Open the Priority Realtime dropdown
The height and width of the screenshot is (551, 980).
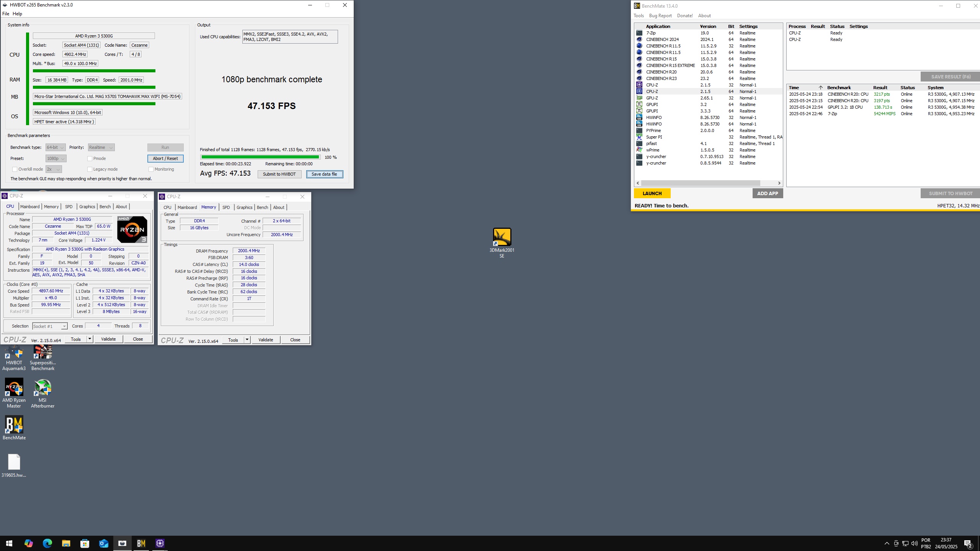[x=101, y=147]
